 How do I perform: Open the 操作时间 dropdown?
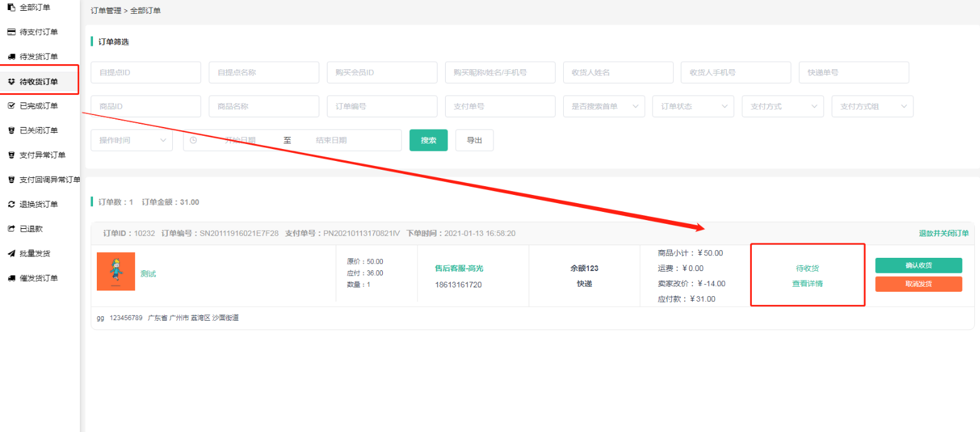pyautogui.click(x=131, y=140)
